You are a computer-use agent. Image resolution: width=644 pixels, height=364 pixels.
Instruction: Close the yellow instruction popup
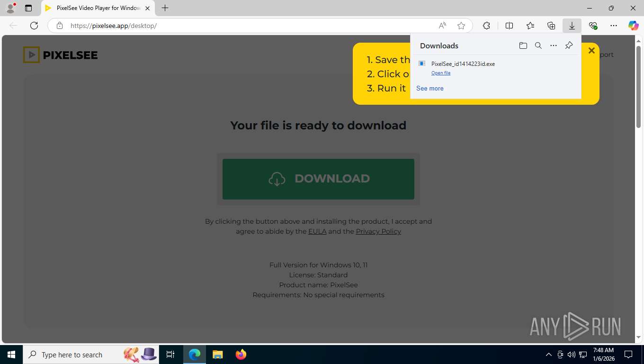(x=591, y=51)
